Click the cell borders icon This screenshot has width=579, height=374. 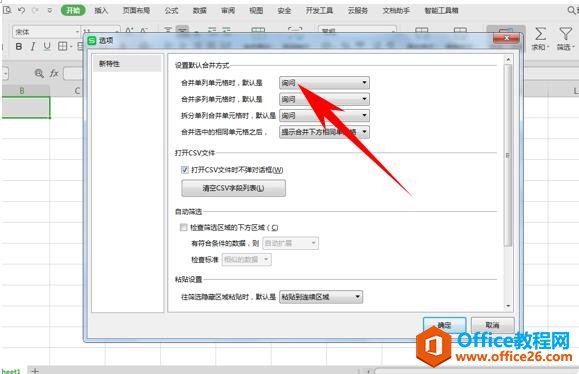[x=63, y=47]
